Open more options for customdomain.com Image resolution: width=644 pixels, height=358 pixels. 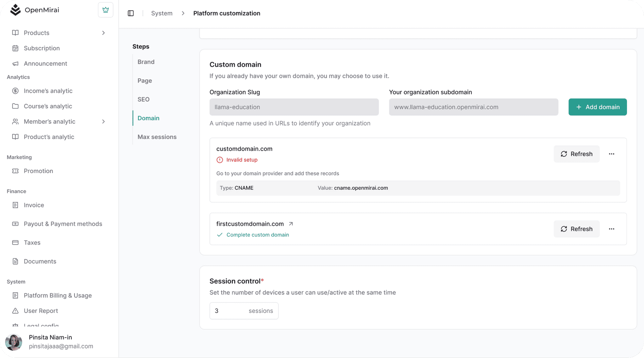[x=611, y=154]
